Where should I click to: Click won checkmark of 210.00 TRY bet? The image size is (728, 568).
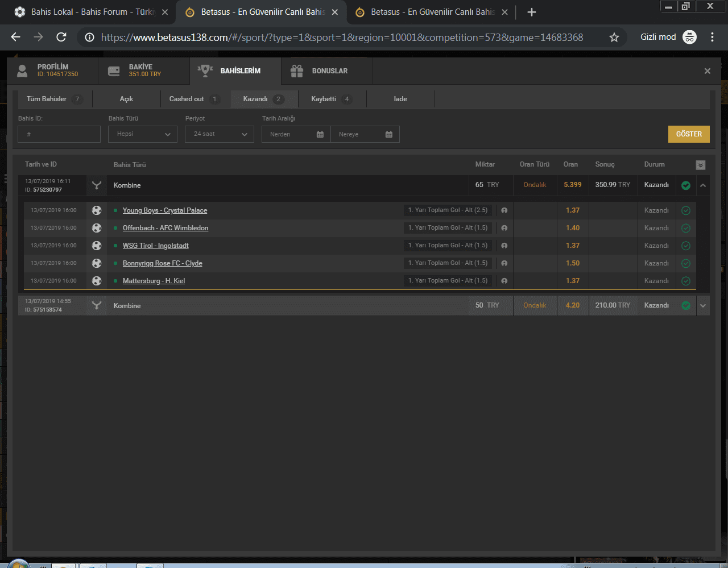click(686, 306)
